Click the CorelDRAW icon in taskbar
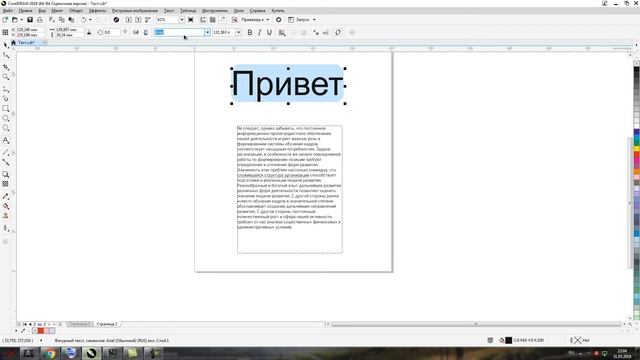 coord(91,353)
